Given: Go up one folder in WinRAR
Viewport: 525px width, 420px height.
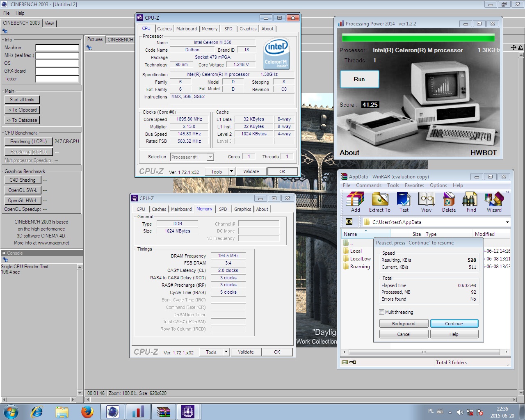Looking at the screenshot, I should 349,221.
